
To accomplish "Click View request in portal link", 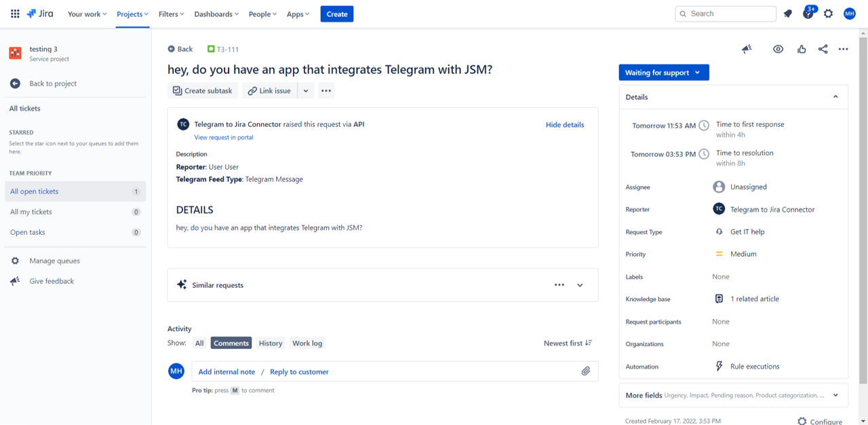I will [x=224, y=137].
